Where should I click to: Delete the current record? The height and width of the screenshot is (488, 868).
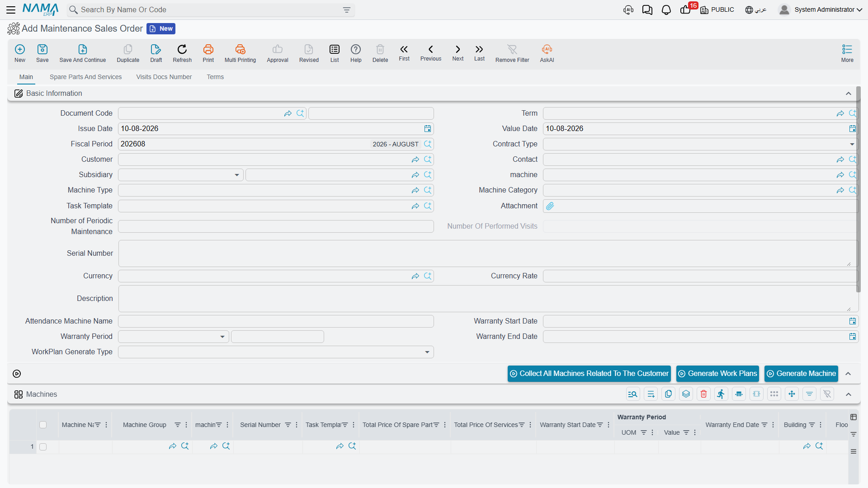pyautogui.click(x=380, y=53)
